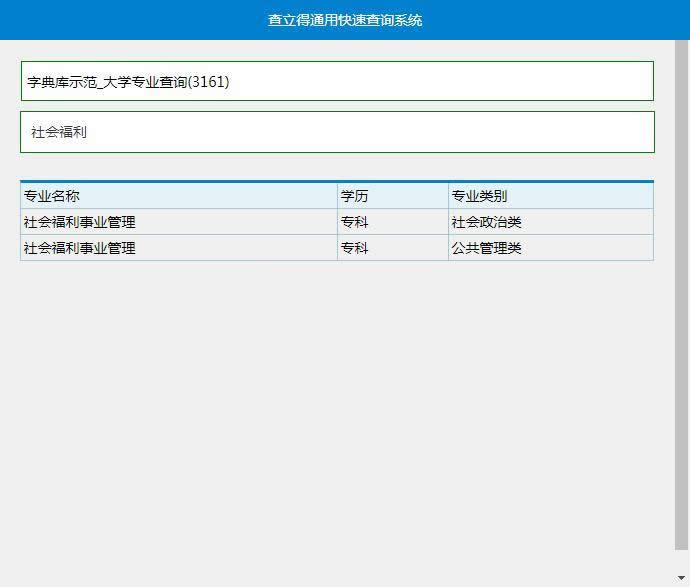
Task: Click blank space right of 社会福利 text
Action: coord(400,132)
